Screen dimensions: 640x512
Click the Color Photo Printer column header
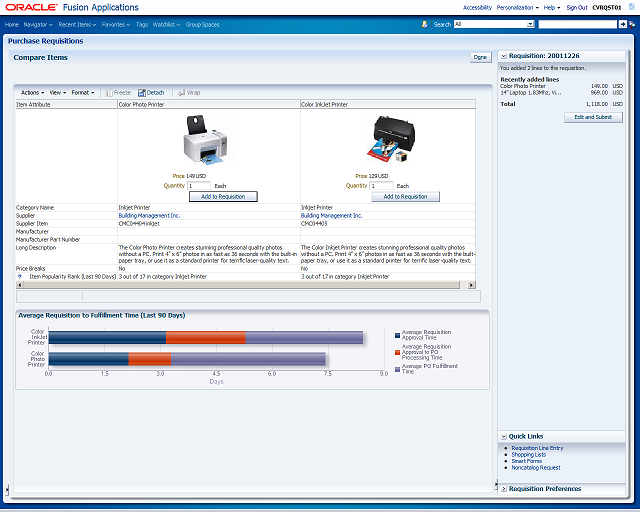click(209, 105)
